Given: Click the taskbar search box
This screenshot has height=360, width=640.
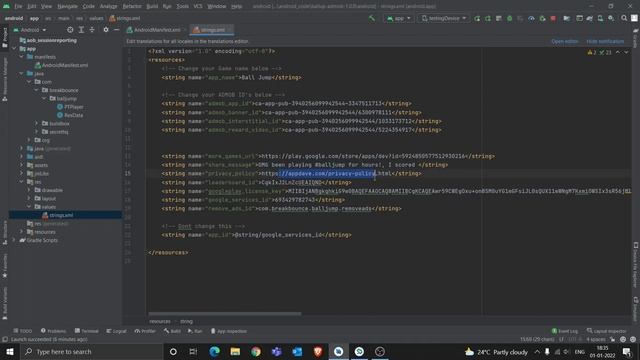Looking at the screenshot, I should click(91, 351).
